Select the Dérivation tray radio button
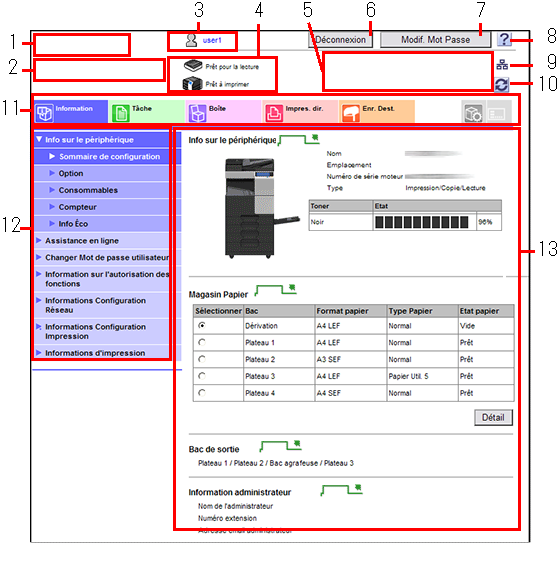 point(201,325)
